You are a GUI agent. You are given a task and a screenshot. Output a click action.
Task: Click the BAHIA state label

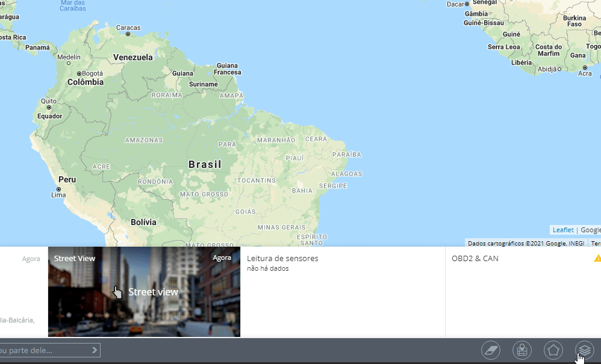pos(302,191)
